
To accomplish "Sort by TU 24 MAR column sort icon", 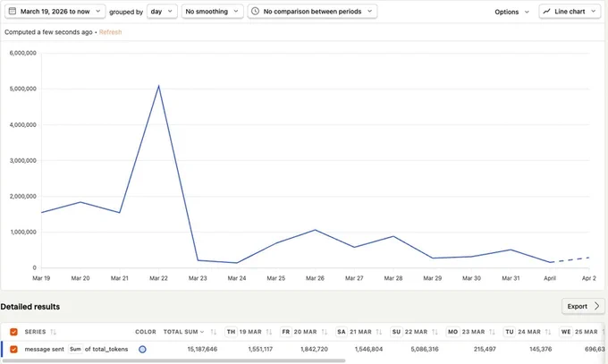I will tap(548, 332).
